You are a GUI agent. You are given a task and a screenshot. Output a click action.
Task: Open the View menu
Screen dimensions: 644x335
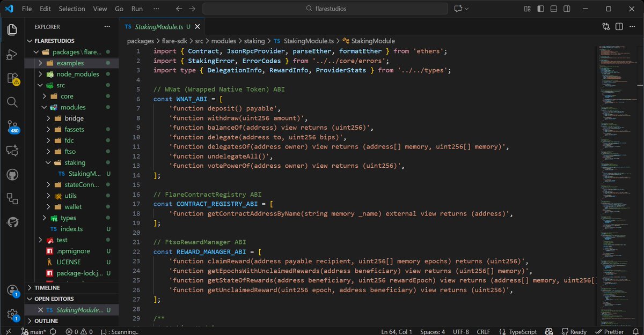(x=100, y=9)
